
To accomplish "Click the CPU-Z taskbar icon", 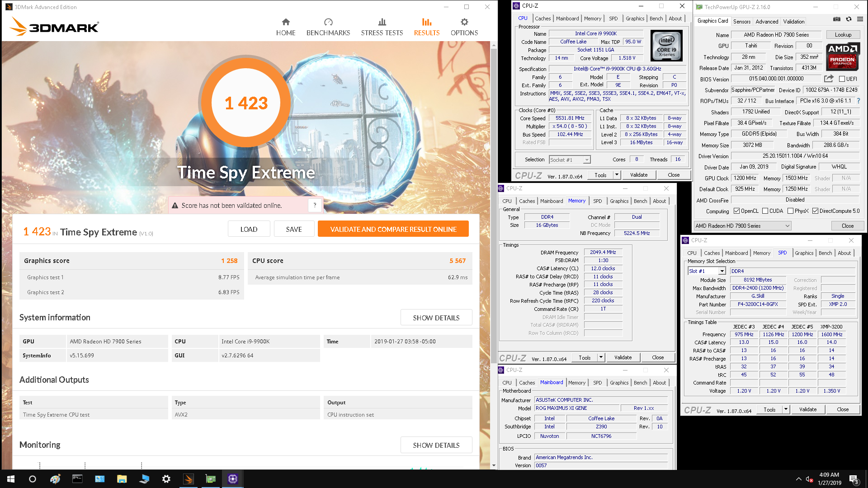I will coord(233,479).
